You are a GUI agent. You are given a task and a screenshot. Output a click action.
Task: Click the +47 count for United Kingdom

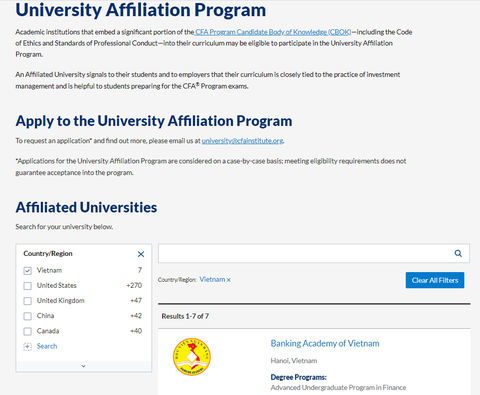pos(136,301)
